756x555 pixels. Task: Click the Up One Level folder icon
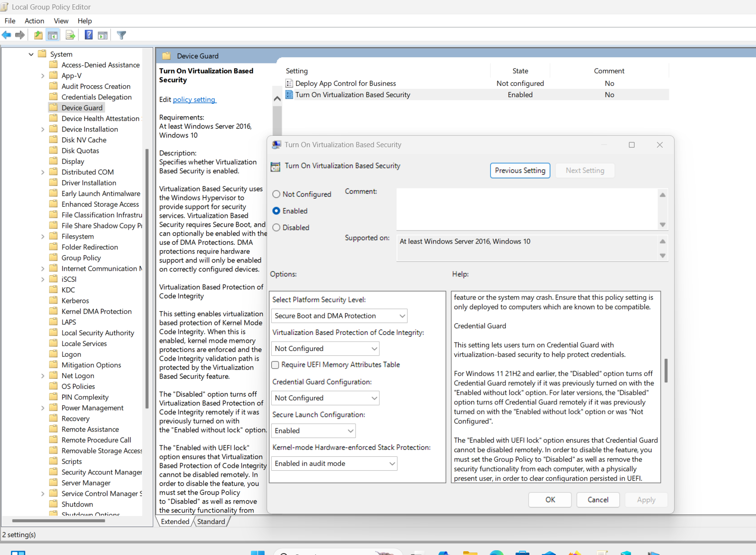click(39, 35)
